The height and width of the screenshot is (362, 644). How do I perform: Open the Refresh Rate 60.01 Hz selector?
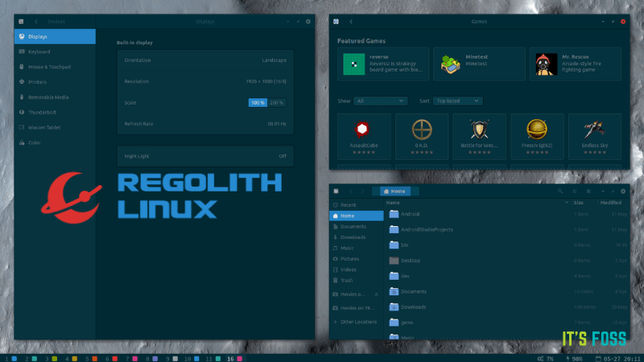tap(205, 124)
